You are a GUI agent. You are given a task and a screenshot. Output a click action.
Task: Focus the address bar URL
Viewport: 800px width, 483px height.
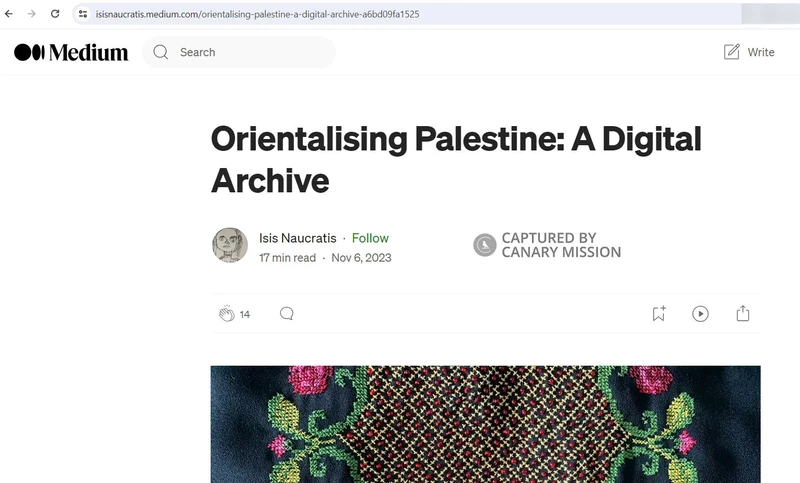(260, 14)
